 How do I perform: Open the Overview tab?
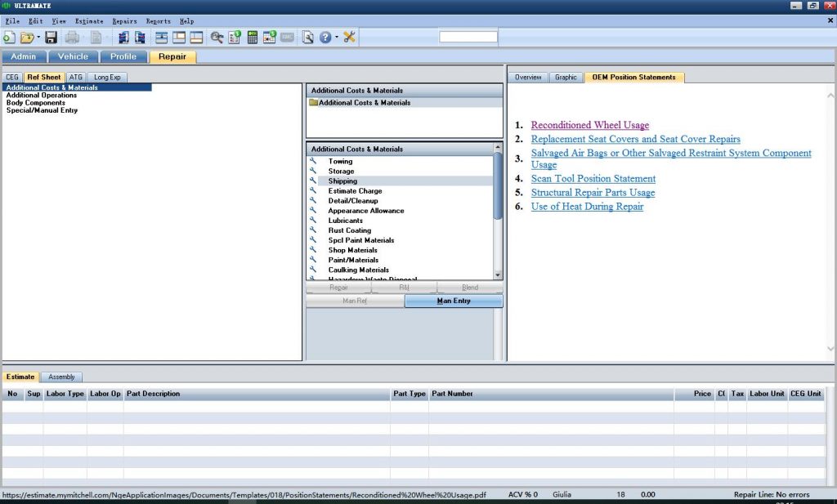[x=528, y=78]
